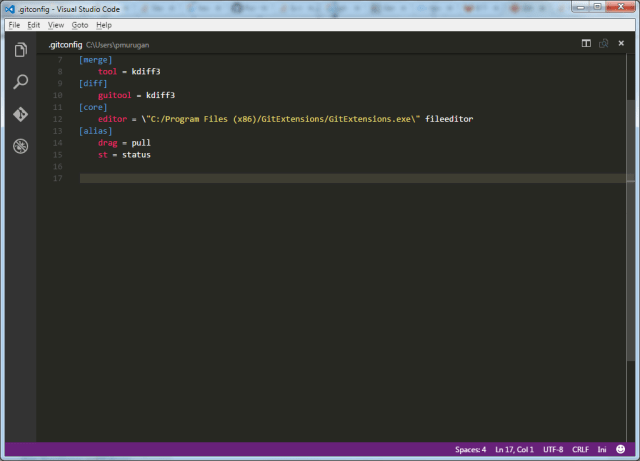Change indentation via Spaces: 4 indicator
Screen dimensions: 640x461
pyautogui.click(x=470, y=449)
